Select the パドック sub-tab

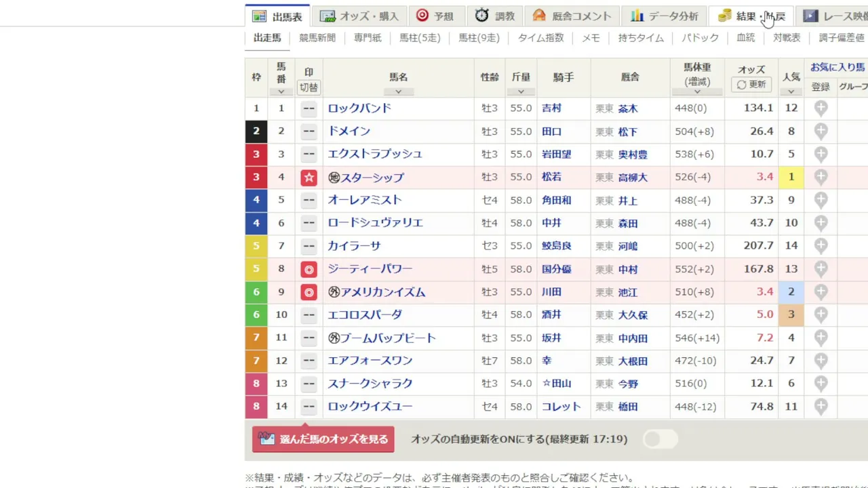coord(700,38)
